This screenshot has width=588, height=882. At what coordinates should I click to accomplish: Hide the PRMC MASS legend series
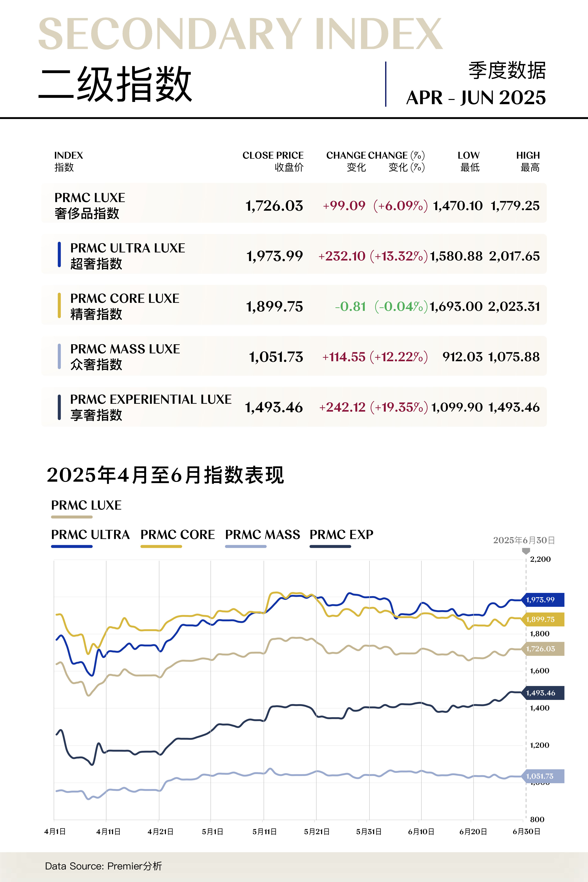[262, 535]
